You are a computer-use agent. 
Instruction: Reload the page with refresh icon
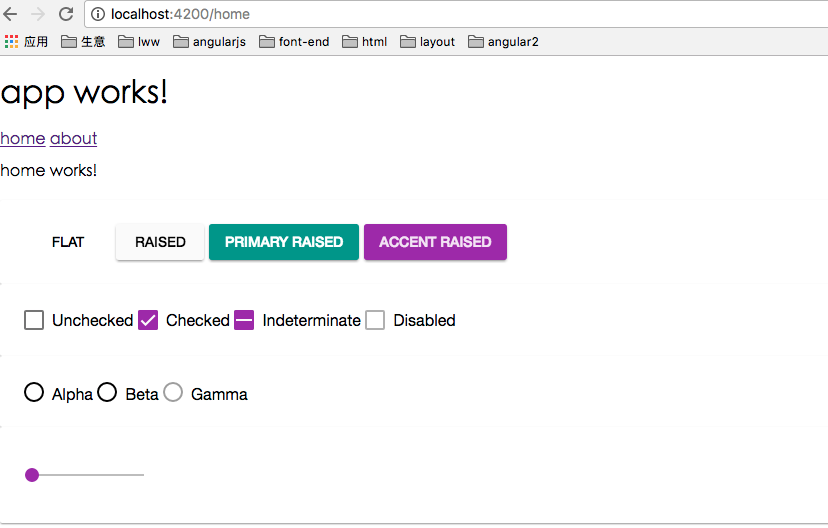(x=66, y=14)
